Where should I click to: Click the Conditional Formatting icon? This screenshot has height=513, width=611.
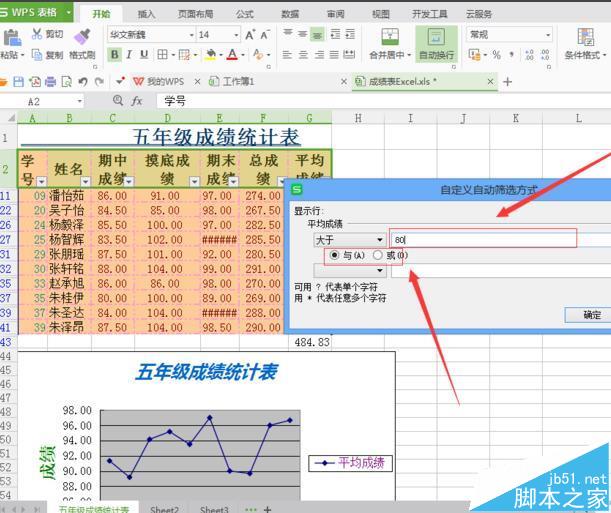pyautogui.click(x=586, y=37)
